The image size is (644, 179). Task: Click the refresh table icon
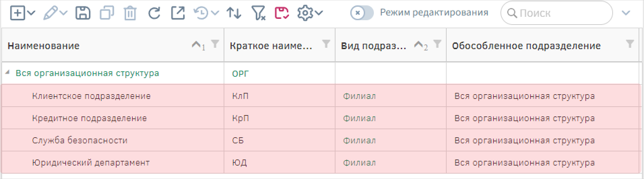(154, 13)
